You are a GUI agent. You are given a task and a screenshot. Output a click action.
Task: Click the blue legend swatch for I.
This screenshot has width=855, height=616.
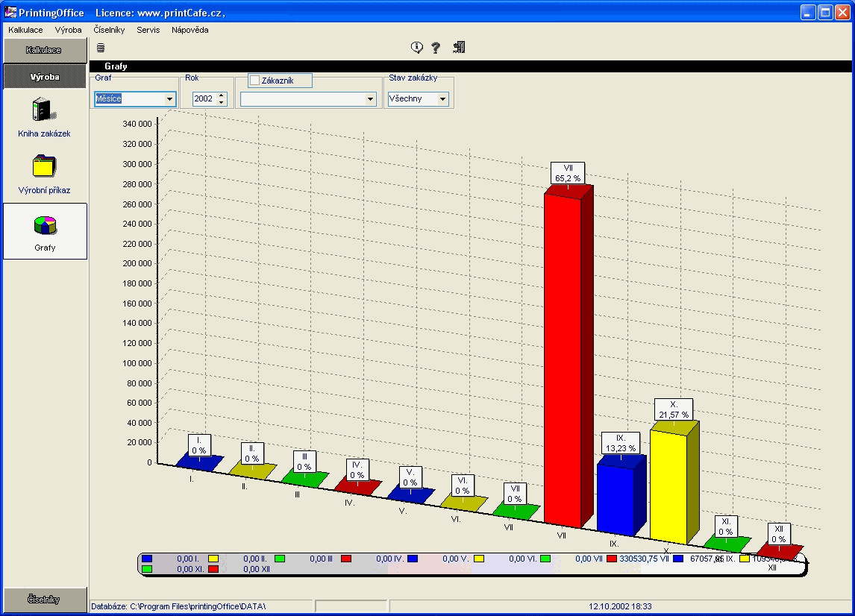(147, 559)
